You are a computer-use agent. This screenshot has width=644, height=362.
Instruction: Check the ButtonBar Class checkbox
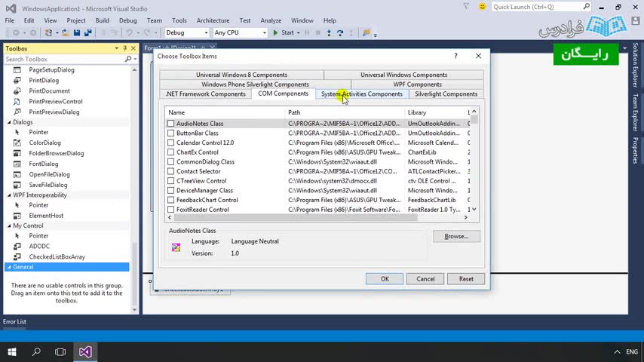click(x=171, y=133)
